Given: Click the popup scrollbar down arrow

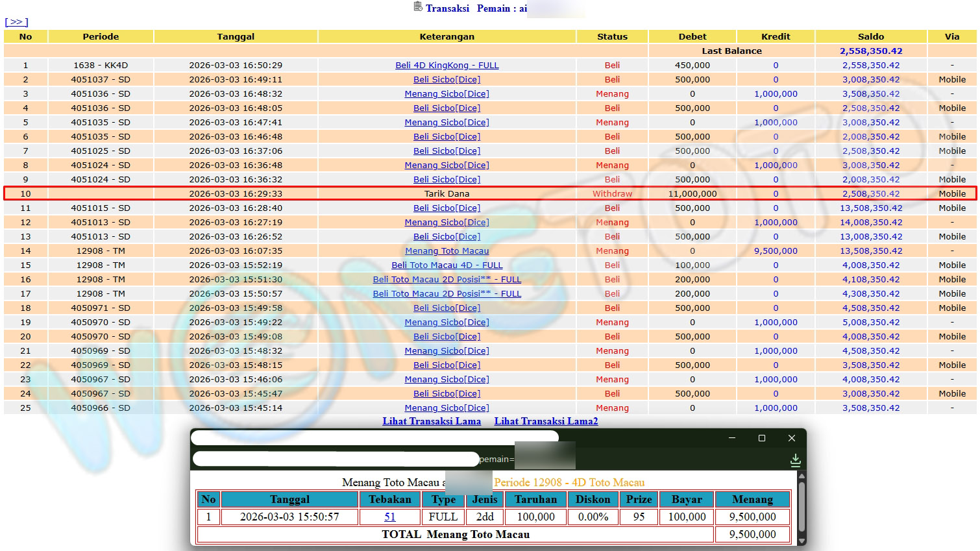Looking at the screenshot, I should 802,540.
